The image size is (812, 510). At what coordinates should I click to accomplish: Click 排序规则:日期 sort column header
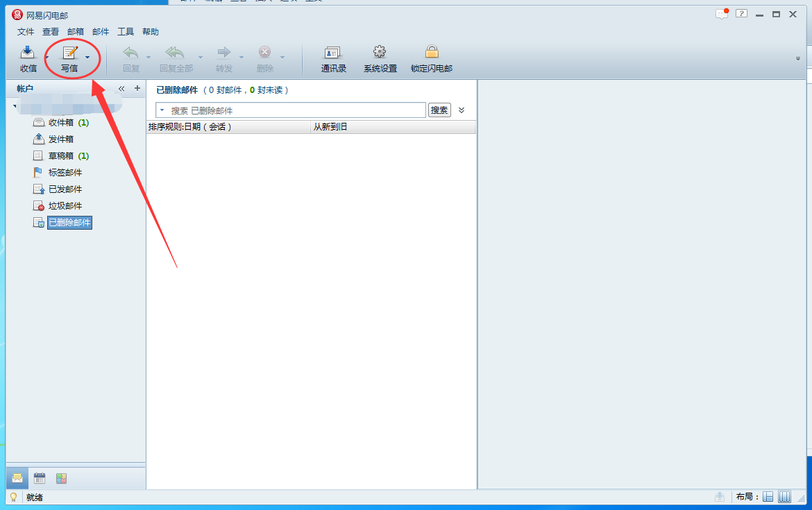(x=228, y=127)
